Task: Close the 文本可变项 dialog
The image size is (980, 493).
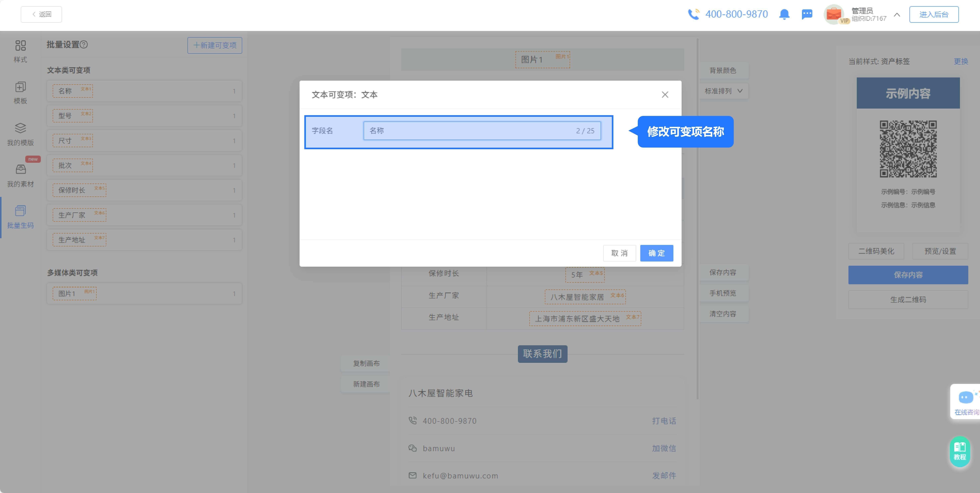Action: [665, 95]
